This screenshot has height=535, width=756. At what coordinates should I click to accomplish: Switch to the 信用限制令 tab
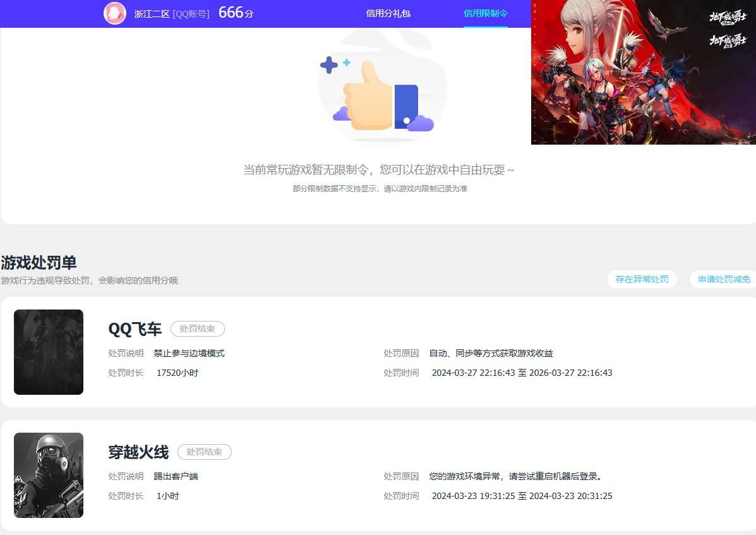486,13
